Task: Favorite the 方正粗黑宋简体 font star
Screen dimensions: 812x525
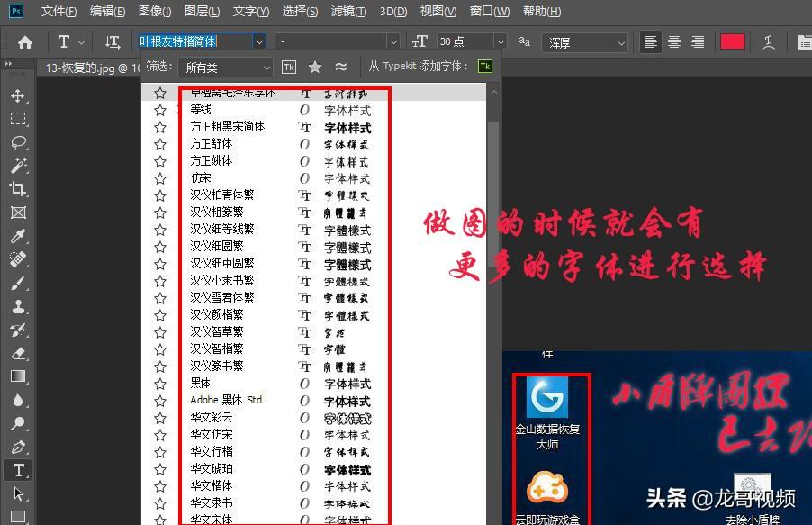Action: 160,127
